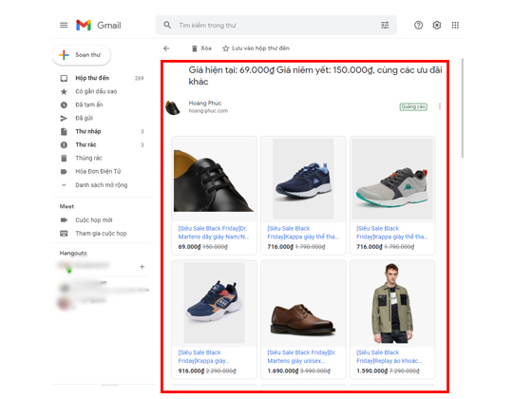The width and height of the screenshot is (532, 399).
Task: Open the ad's three-dot more menu
Action: click(440, 106)
